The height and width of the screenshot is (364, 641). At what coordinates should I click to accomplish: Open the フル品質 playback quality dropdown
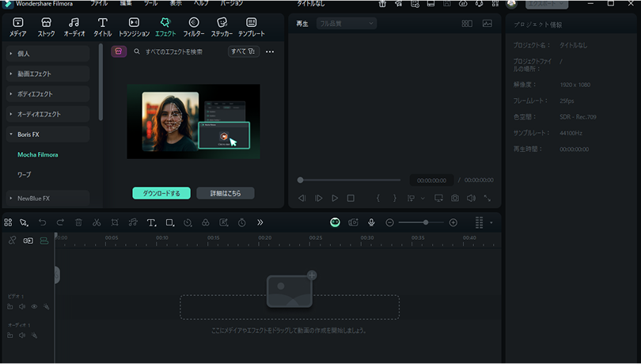pyautogui.click(x=347, y=23)
